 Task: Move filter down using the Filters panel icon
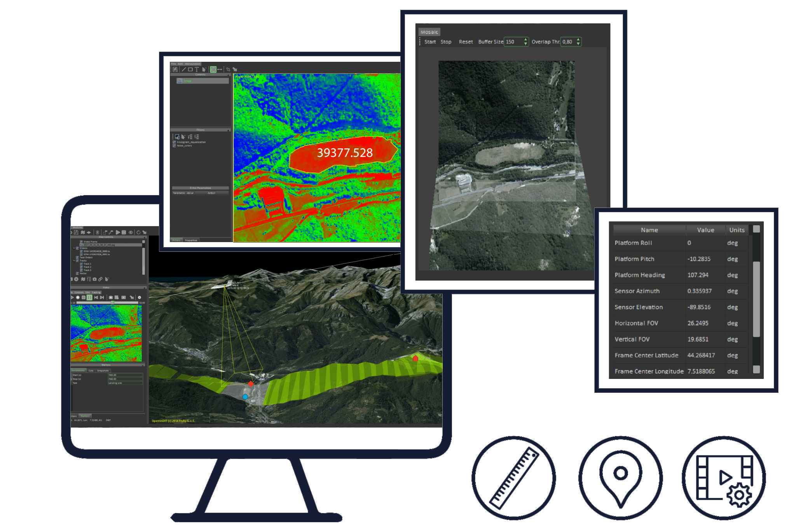[x=197, y=137]
